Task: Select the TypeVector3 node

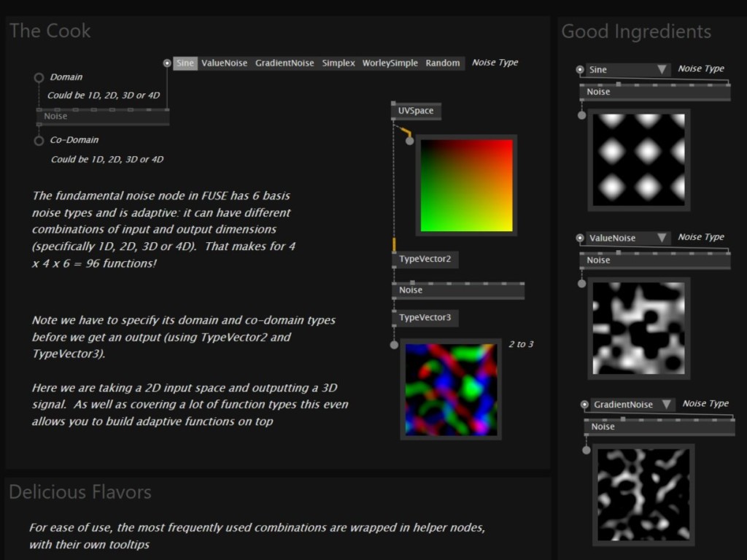Action: tap(425, 318)
